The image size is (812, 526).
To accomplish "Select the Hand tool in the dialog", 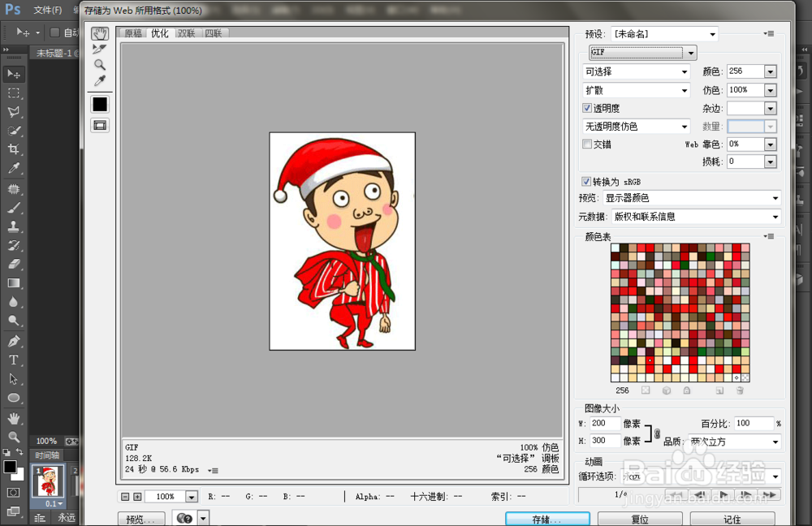I will (99, 32).
